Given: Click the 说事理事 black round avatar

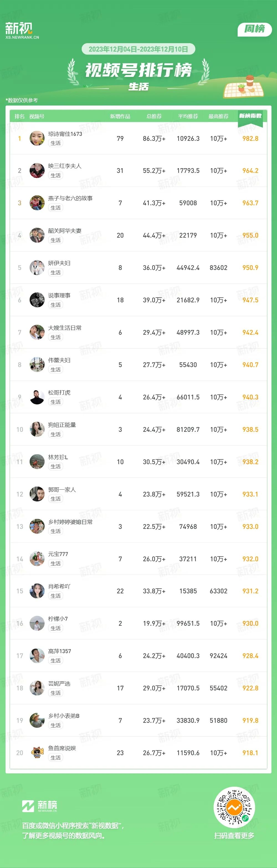Looking at the screenshot, I should 37,300.
